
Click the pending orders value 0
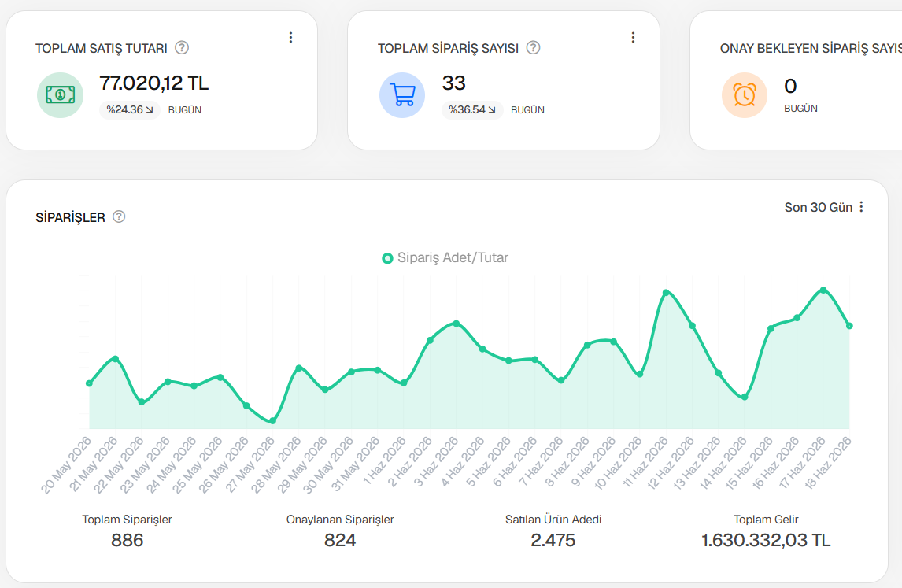(x=790, y=87)
